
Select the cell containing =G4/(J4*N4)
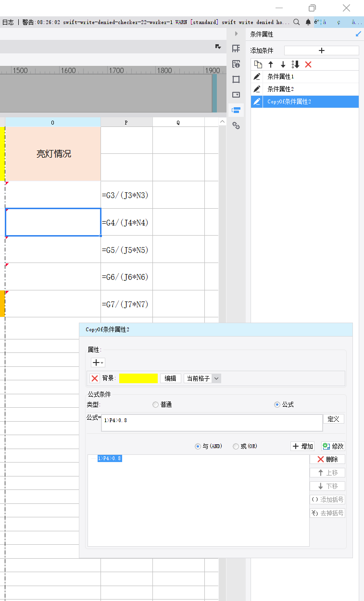[x=126, y=222]
